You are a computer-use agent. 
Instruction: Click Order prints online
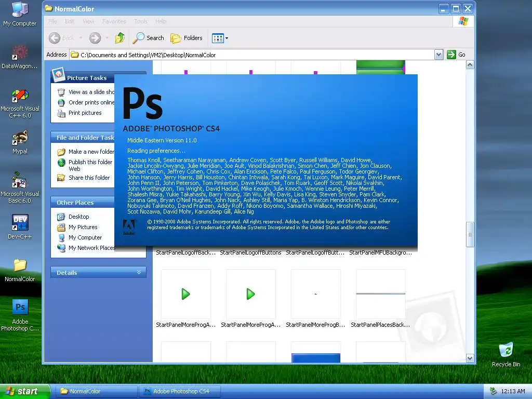(86, 102)
